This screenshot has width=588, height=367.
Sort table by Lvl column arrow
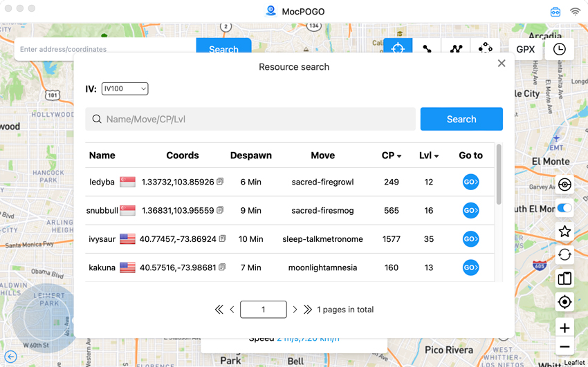pos(437,156)
